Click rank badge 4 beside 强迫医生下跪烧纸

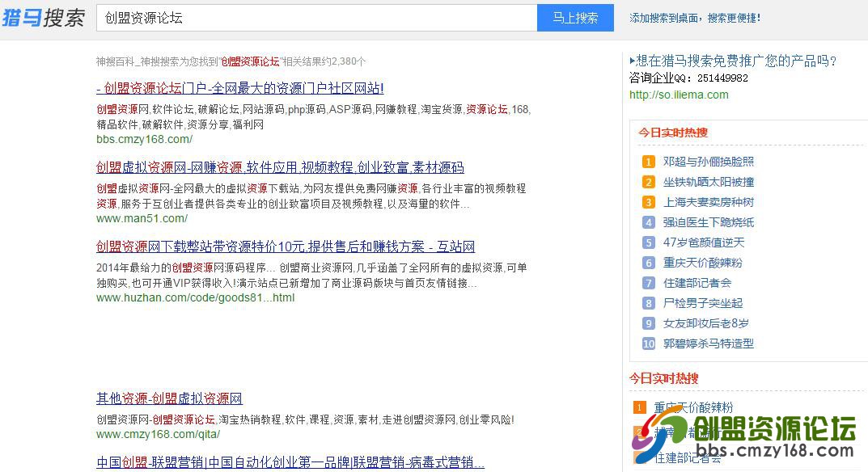(648, 222)
